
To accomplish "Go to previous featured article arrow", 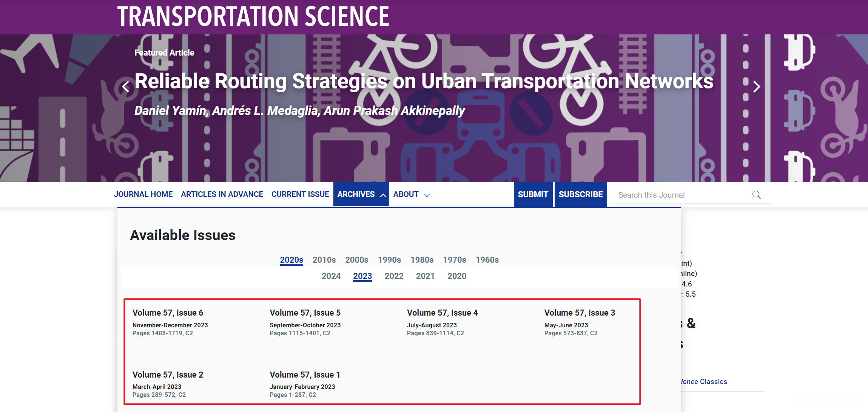I will coord(126,87).
